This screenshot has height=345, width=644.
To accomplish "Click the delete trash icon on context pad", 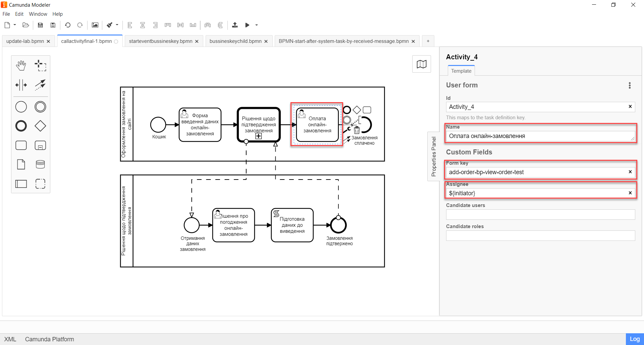I will (x=357, y=130).
